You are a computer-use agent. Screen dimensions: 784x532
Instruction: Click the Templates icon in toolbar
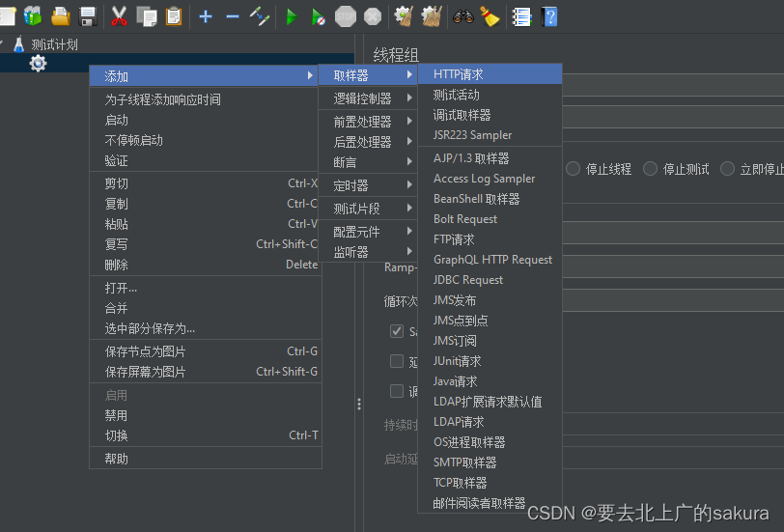tap(33, 16)
